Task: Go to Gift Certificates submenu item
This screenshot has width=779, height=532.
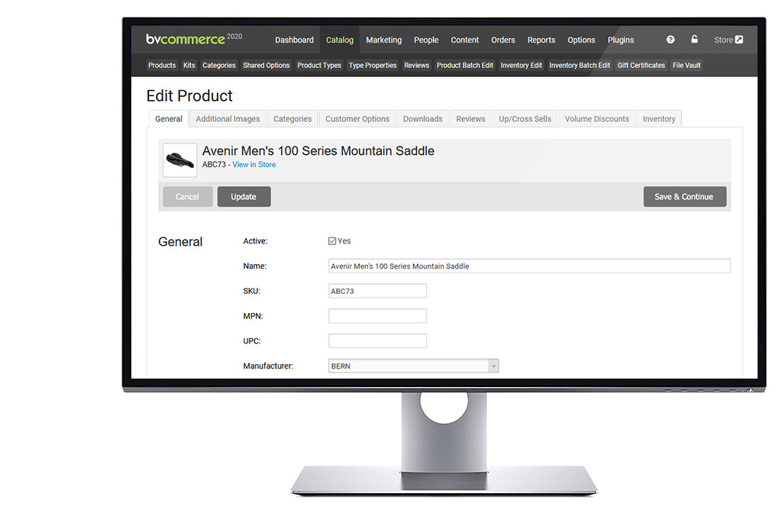Action: [x=641, y=66]
